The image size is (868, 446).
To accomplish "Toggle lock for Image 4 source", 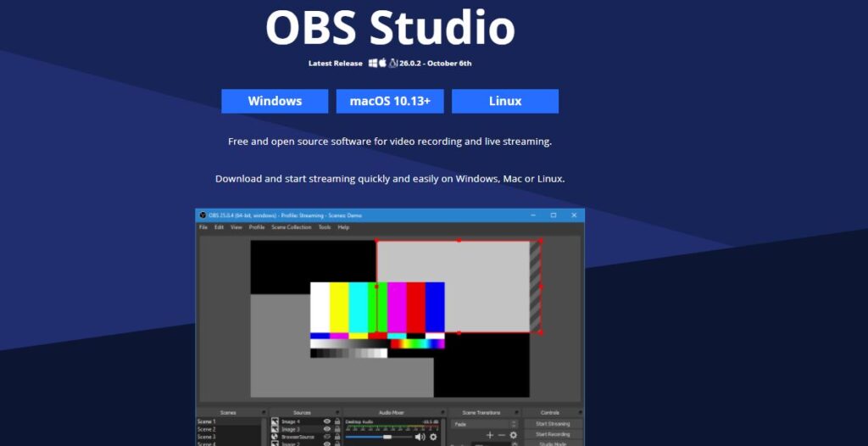I will click(337, 421).
